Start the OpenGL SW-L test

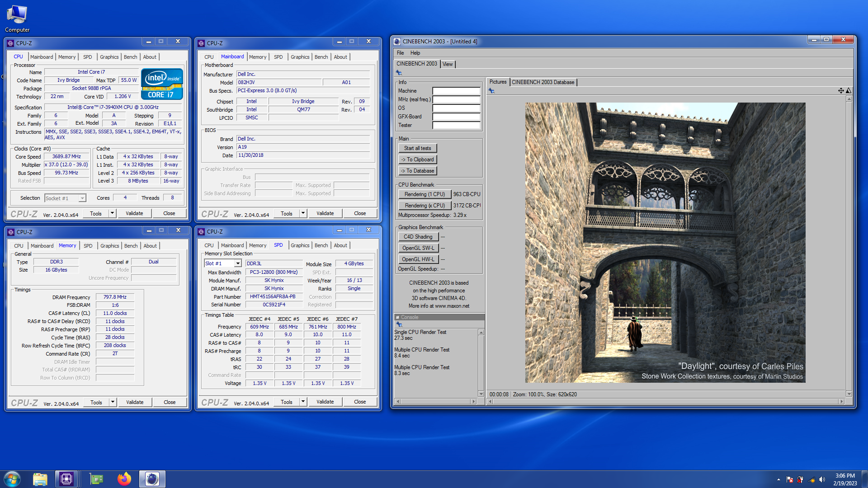click(x=418, y=248)
